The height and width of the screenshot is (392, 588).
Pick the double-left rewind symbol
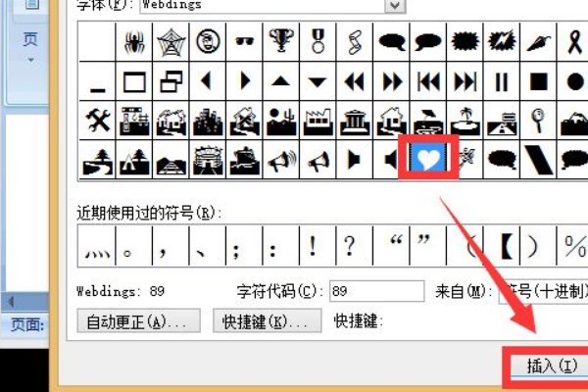(355, 81)
